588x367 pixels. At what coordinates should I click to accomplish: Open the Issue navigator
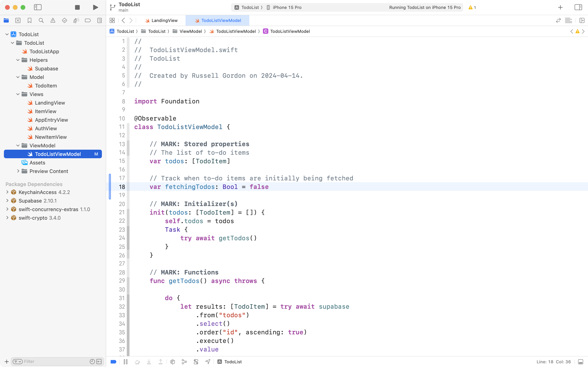click(x=53, y=20)
